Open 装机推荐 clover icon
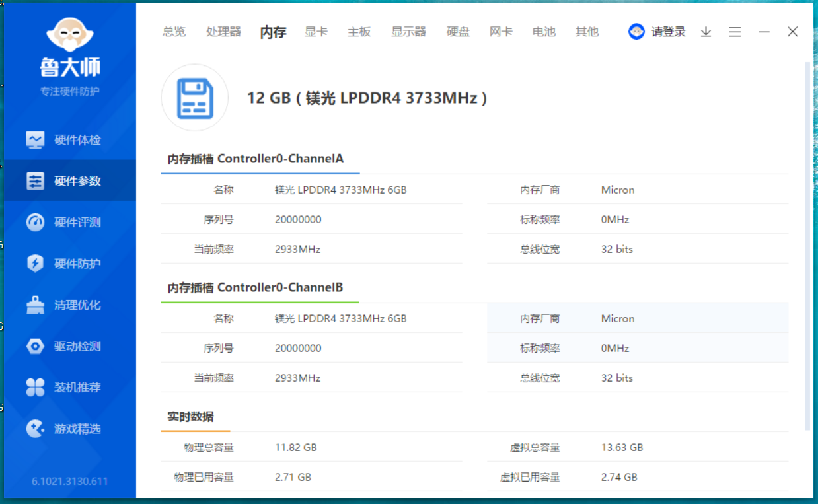This screenshot has height=504, width=818. click(35, 388)
